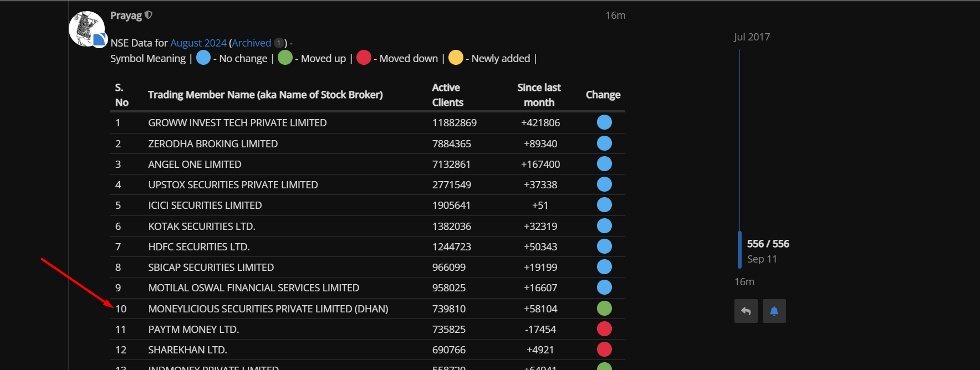Click MONEYLICIOUS SECURITIES PRIVATE LIMITED (DHAN)
980x370 pixels.
[268, 309]
